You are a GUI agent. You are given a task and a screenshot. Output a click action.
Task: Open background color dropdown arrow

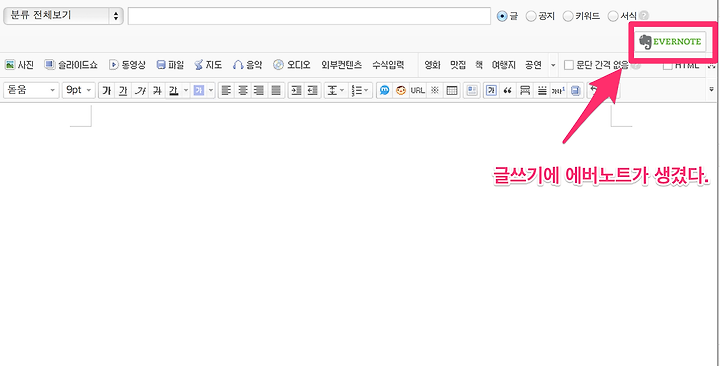point(211,90)
